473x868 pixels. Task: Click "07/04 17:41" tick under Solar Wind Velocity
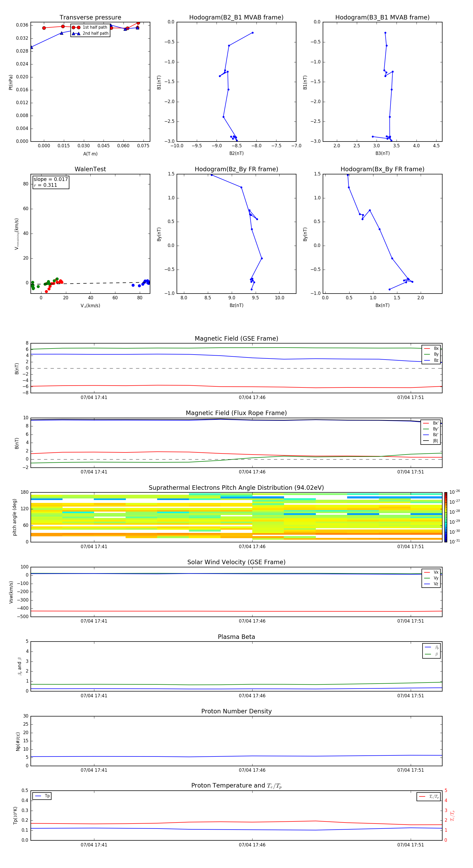point(94,621)
